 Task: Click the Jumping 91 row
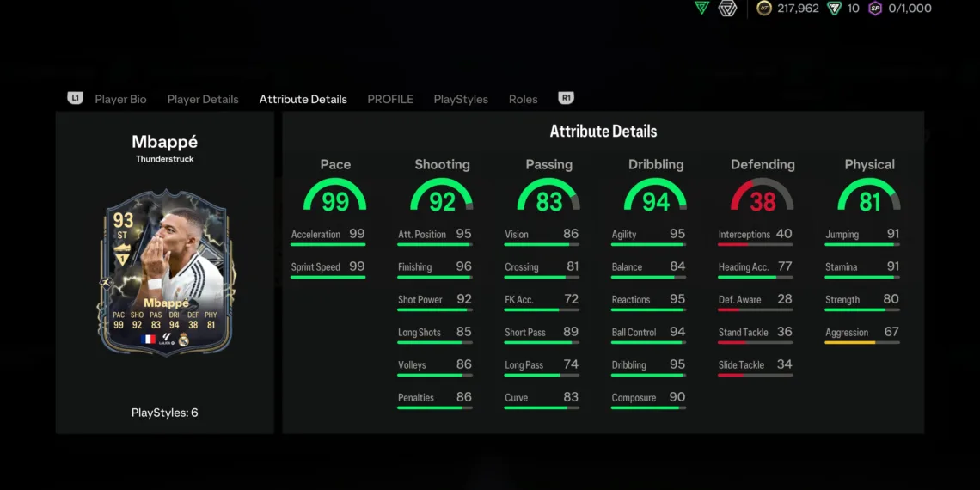point(862,236)
